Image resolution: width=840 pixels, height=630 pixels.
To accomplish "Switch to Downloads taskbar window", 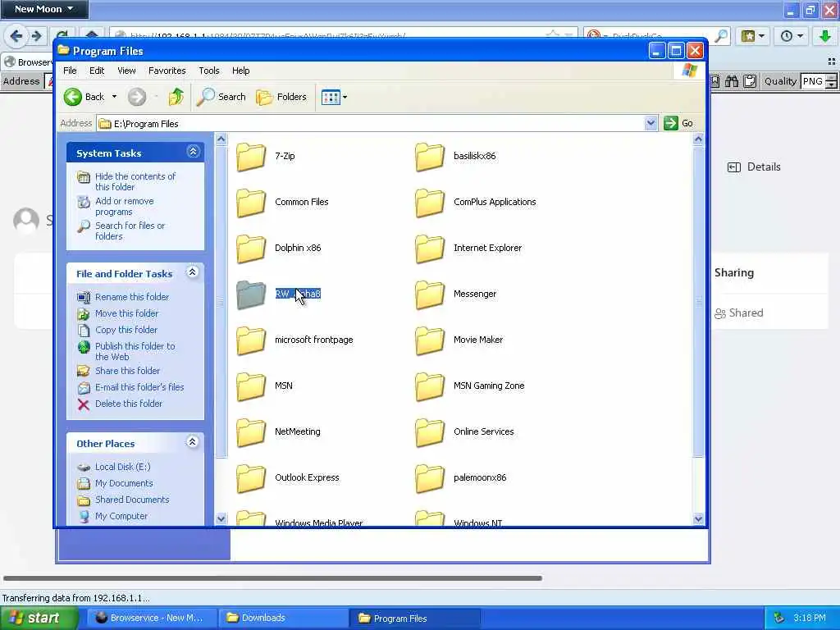I will [282, 618].
